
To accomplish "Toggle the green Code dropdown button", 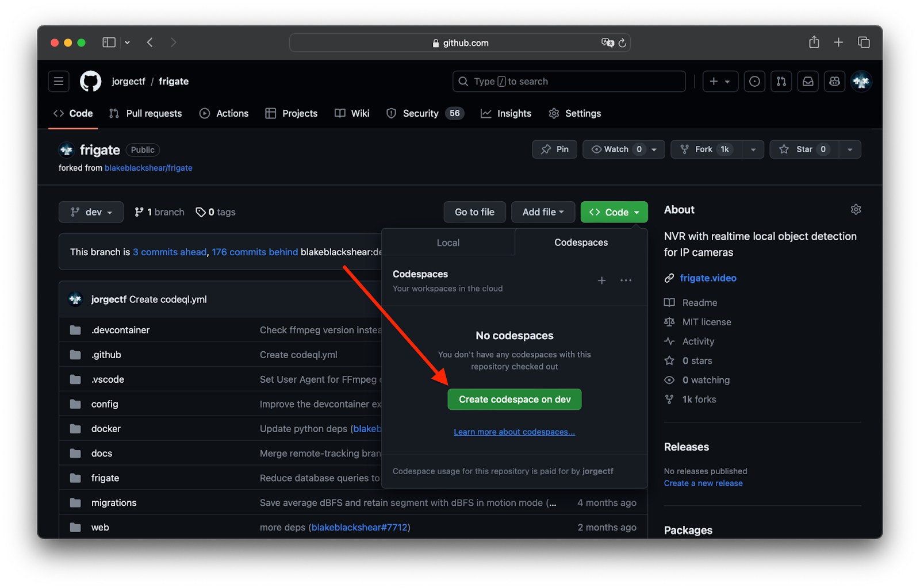I will (614, 212).
